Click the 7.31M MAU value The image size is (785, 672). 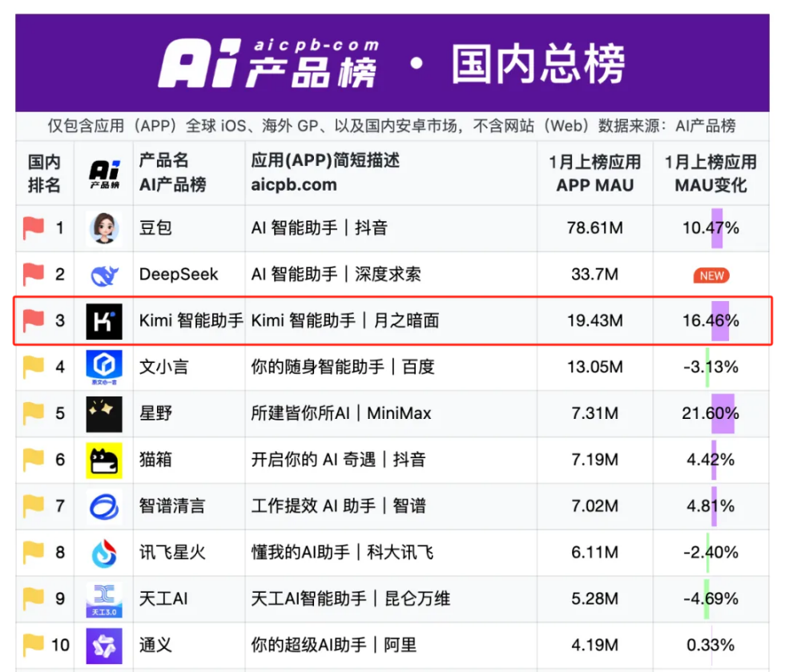(x=594, y=413)
